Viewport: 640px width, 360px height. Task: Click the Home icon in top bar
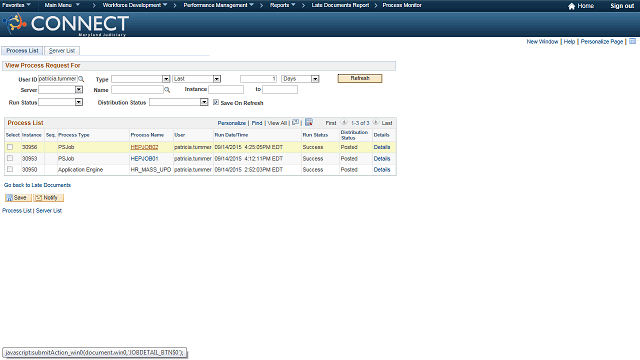571,6
